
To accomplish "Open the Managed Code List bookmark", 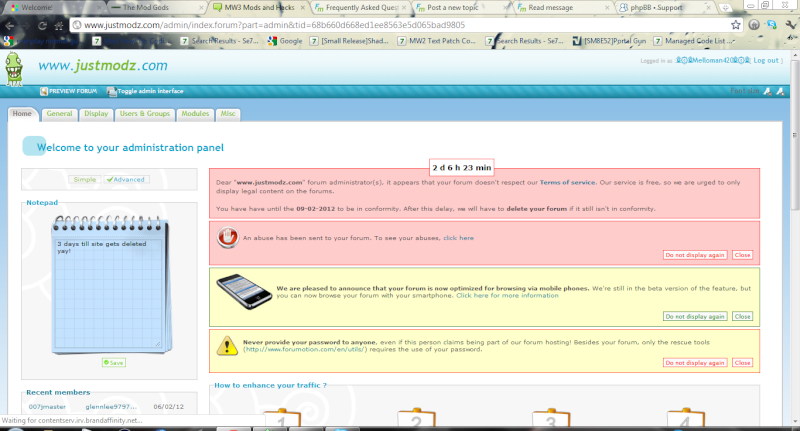I will click(694, 41).
